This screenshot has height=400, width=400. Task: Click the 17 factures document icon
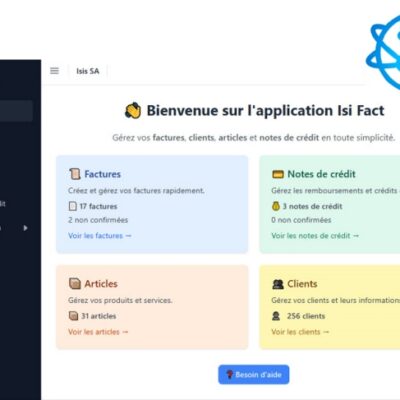(x=73, y=206)
